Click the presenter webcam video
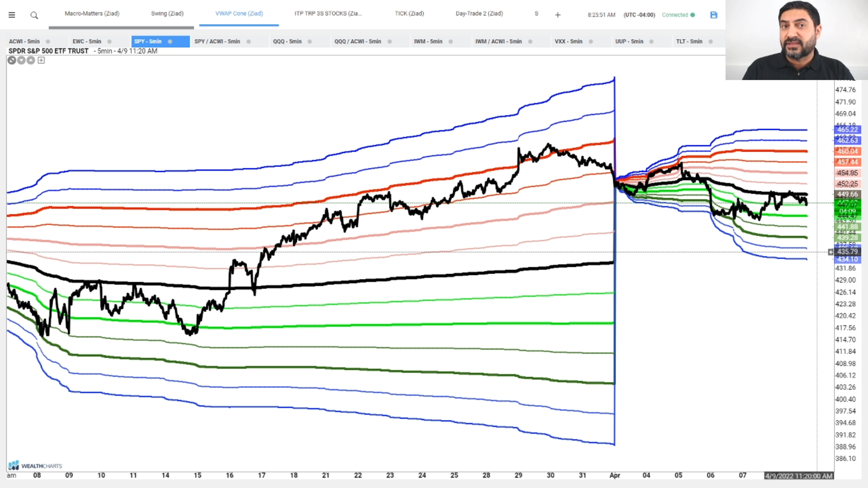This screenshot has height=488, width=868. tap(797, 40)
